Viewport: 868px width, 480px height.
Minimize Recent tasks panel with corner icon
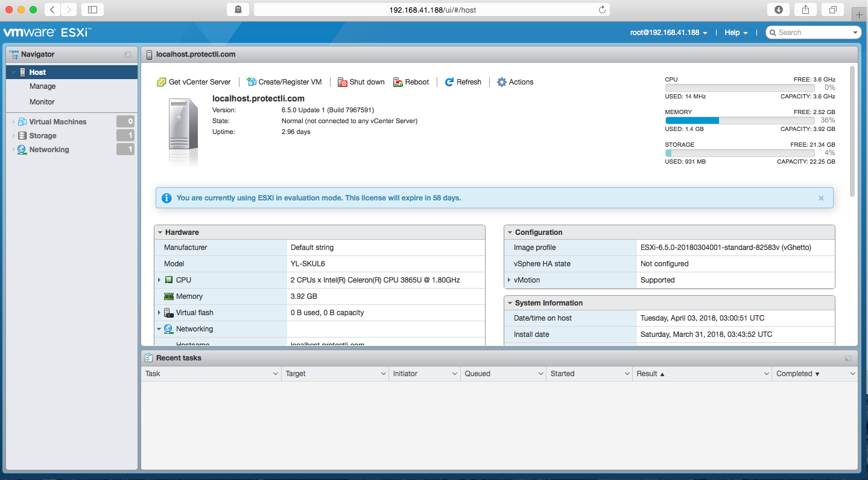pos(848,358)
